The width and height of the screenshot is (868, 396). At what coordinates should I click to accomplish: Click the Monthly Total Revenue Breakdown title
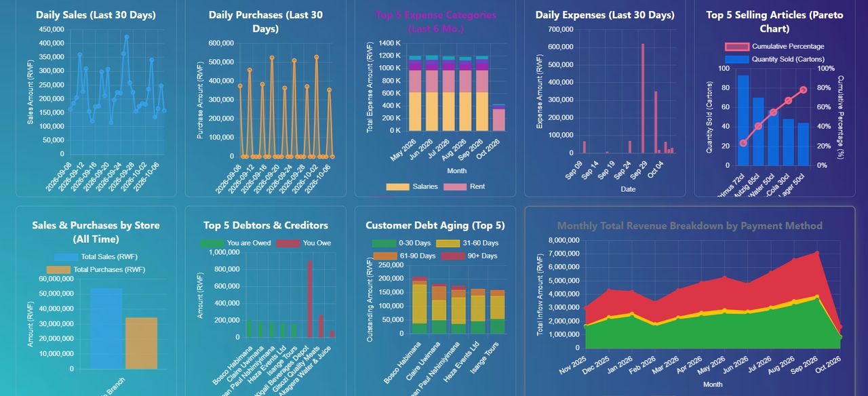(690, 226)
